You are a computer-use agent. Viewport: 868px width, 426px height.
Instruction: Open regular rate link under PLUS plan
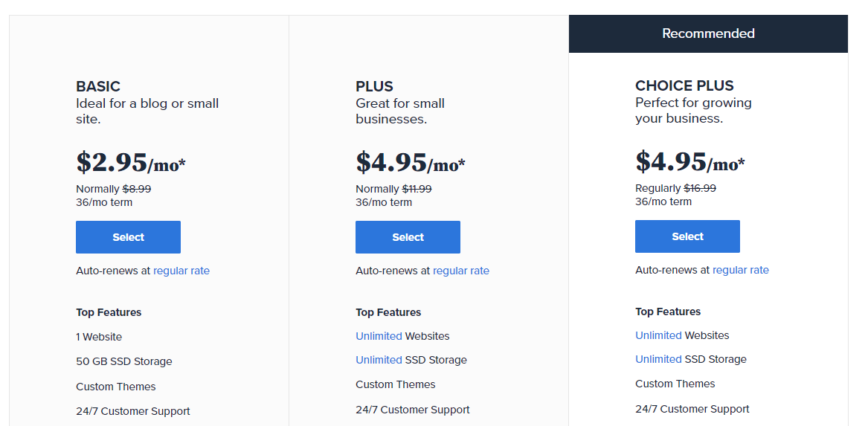click(x=461, y=271)
